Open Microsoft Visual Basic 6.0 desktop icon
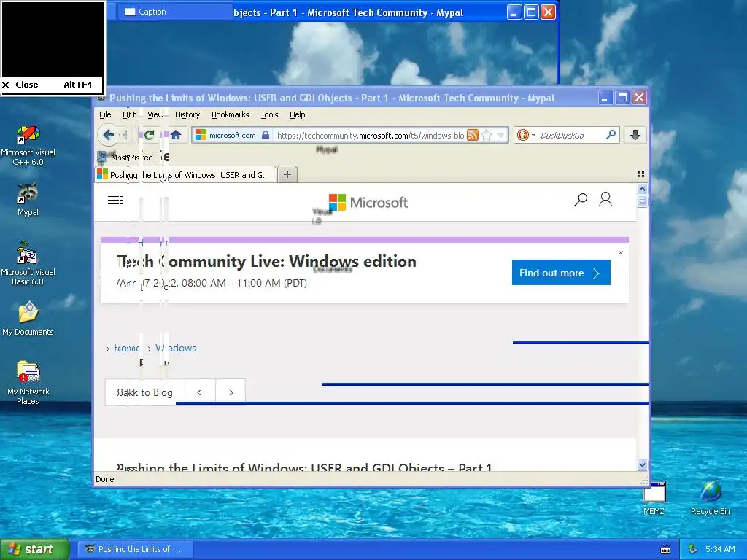Image resolution: width=747 pixels, height=560 pixels. click(x=28, y=263)
